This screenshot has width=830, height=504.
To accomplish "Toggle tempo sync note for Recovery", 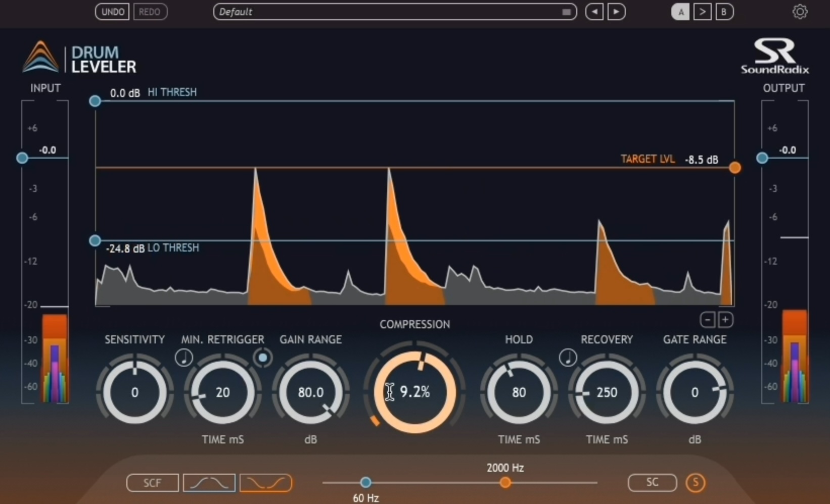I will (568, 358).
